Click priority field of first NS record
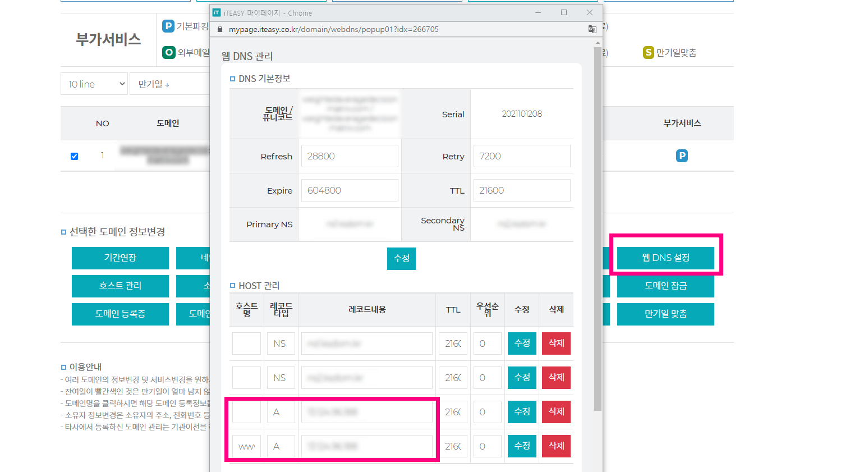 [487, 343]
